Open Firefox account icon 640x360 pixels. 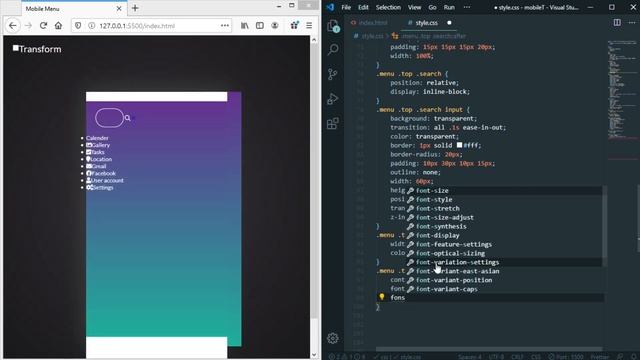click(275, 26)
